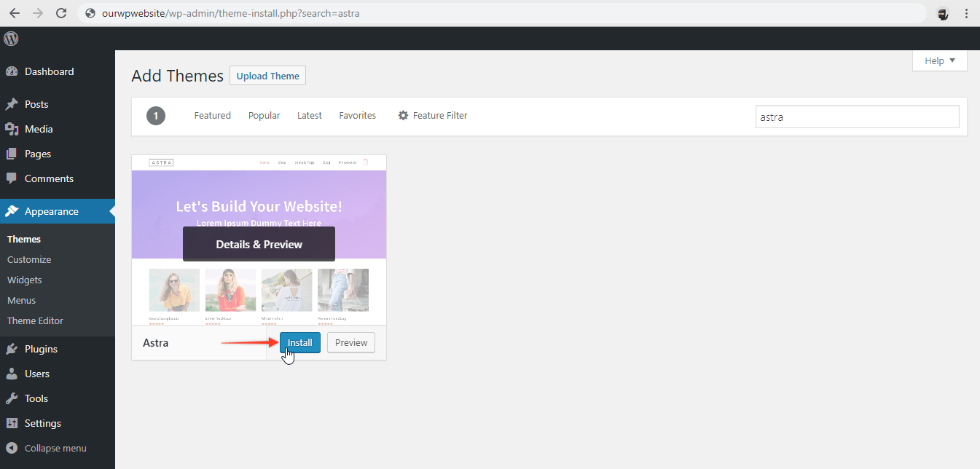This screenshot has height=469, width=980.
Task: Switch to the Popular themes tab
Action: click(264, 116)
